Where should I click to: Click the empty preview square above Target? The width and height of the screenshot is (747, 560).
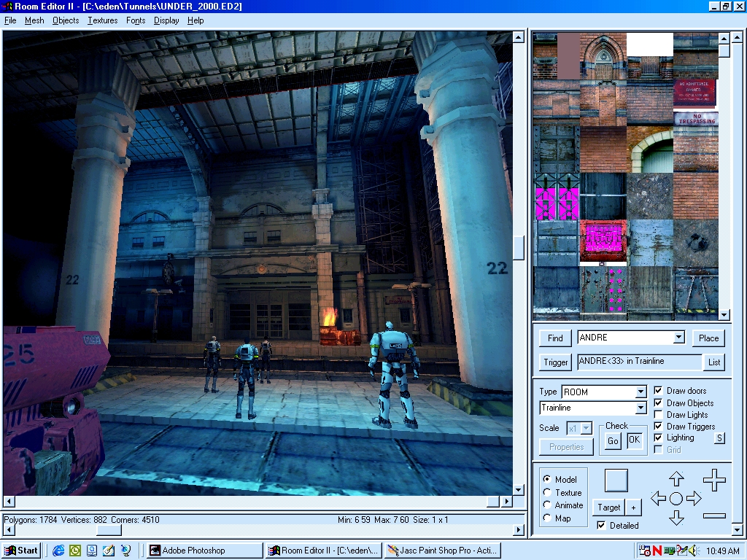pyautogui.click(x=616, y=480)
